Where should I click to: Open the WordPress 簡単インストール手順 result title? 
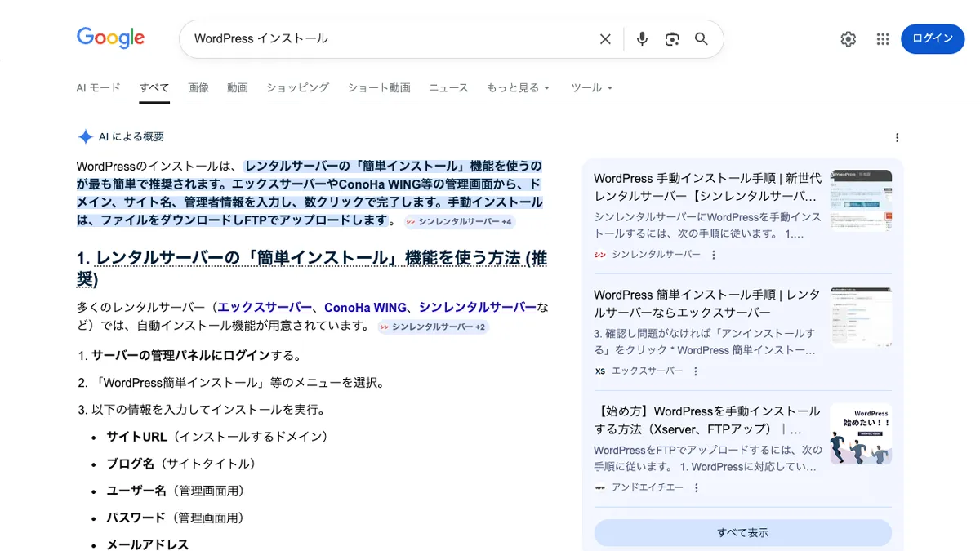click(x=707, y=304)
